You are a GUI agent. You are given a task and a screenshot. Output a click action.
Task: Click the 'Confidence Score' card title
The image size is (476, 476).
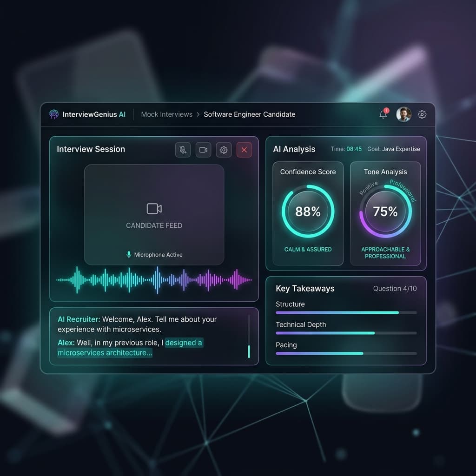point(308,172)
